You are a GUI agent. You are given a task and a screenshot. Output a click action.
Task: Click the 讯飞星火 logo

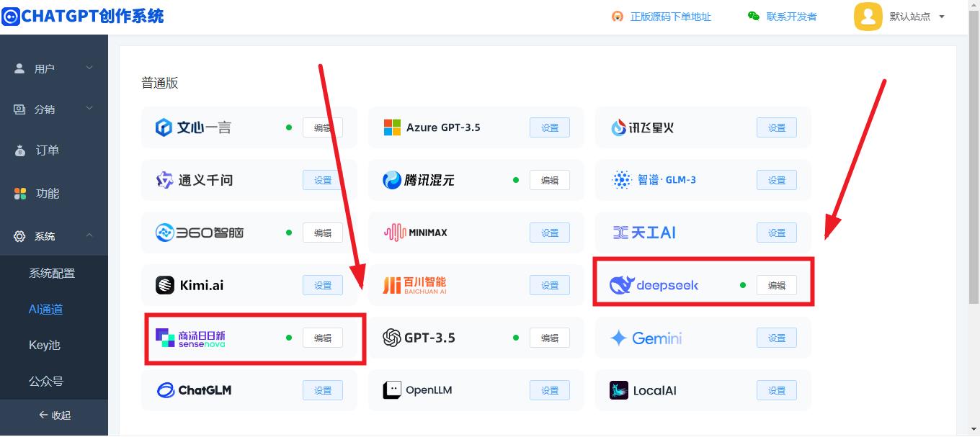(642, 127)
